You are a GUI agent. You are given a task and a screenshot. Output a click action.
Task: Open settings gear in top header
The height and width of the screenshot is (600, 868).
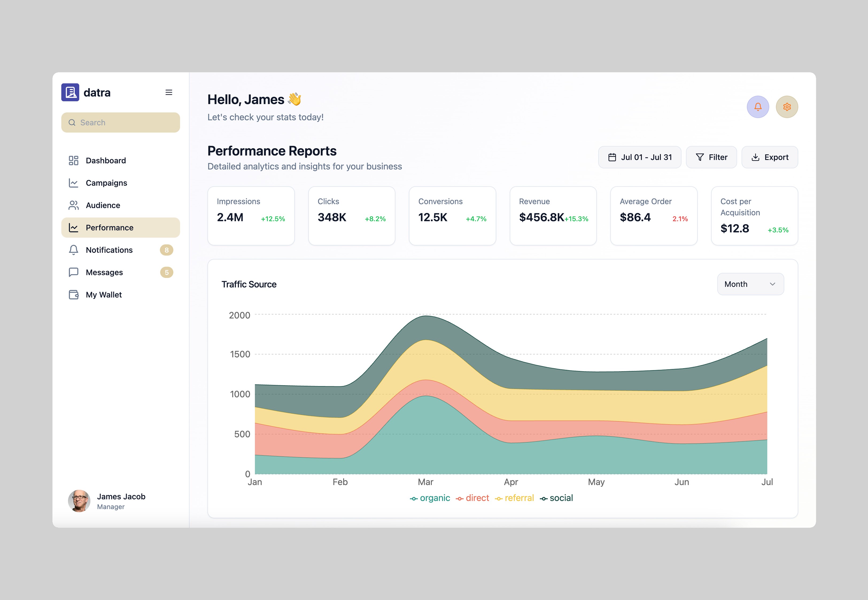coord(787,107)
